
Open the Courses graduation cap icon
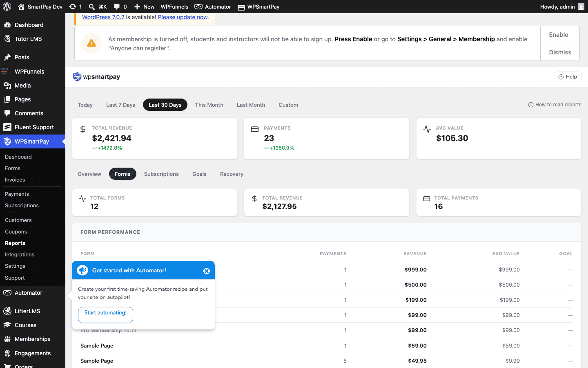[x=7, y=325]
